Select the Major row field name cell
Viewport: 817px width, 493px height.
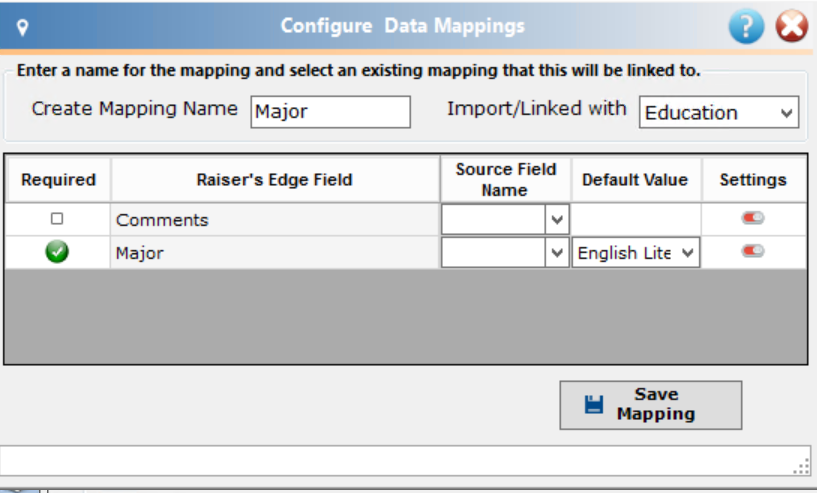pyautogui.click(x=275, y=253)
